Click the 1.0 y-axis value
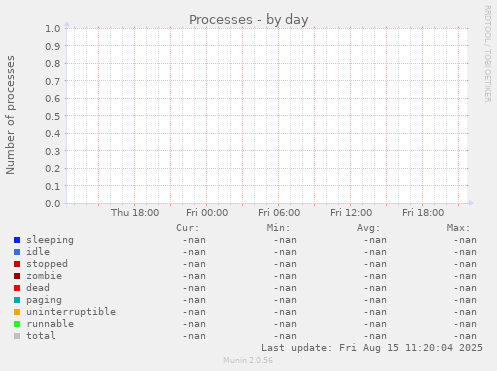 tap(53, 28)
